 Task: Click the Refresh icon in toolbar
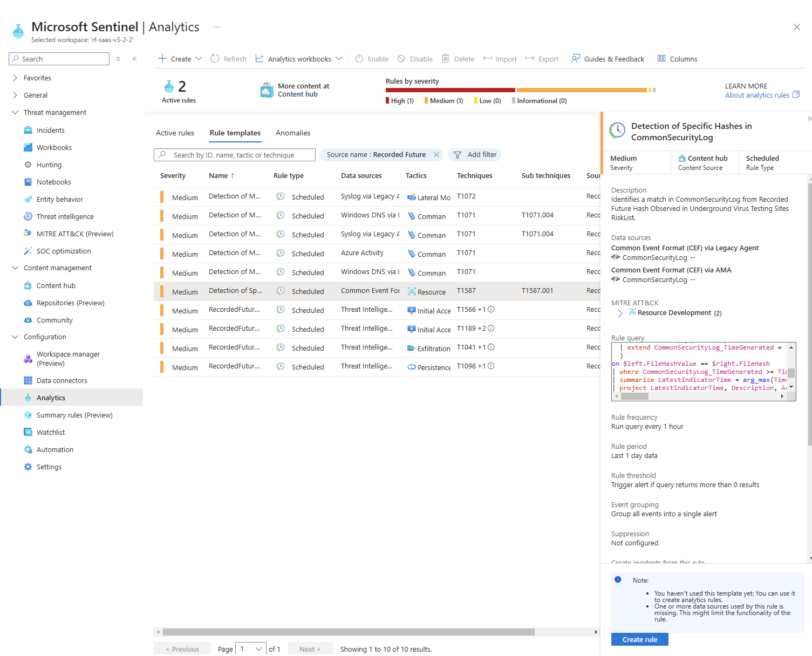coord(215,59)
